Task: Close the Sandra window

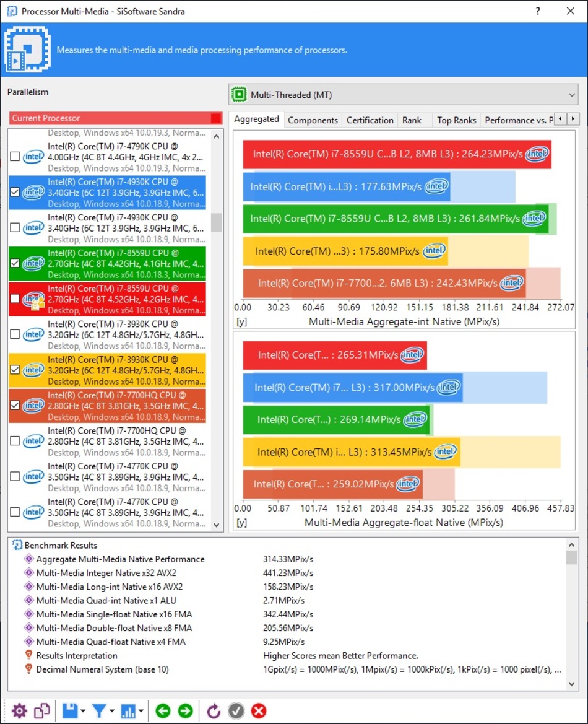Action: click(571, 11)
